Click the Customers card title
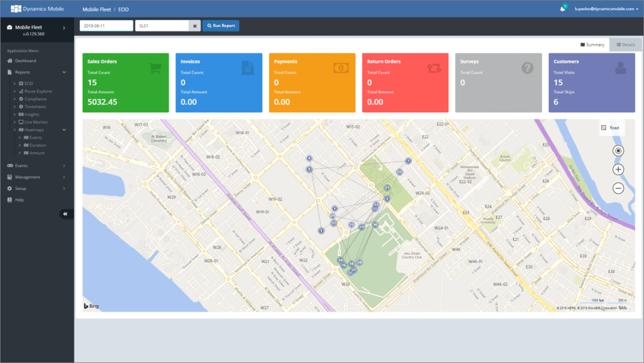Viewport: 644px width, 363px height. (x=566, y=62)
